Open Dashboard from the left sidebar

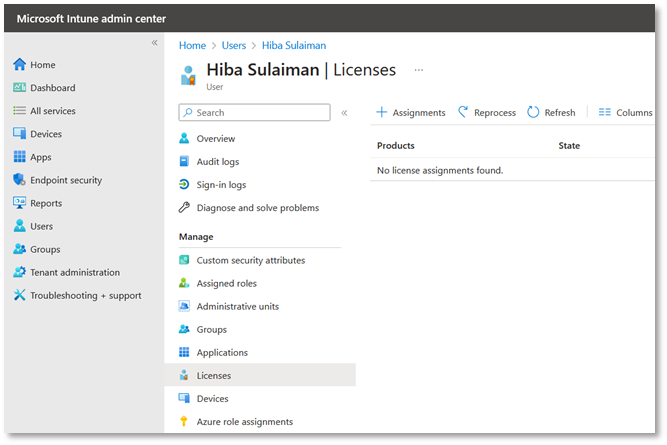[x=52, y=88]
